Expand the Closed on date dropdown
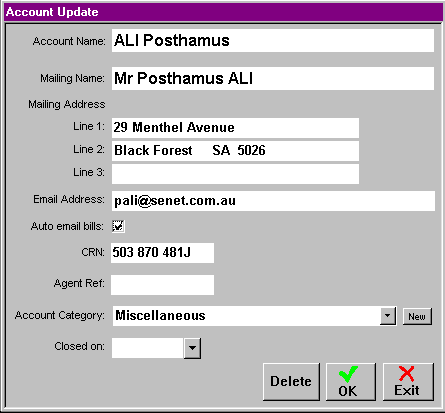The width and height of the screenshot is (445, 413). [x=192, y=348]
